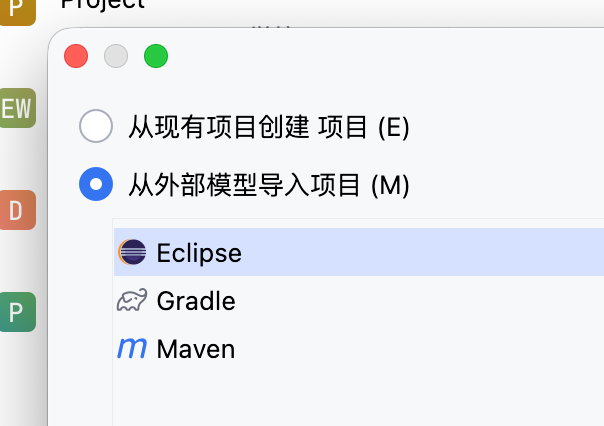This screenshot has width=604, height=426.
Task: Click empty list area below Maven
Action: (350, 395)
